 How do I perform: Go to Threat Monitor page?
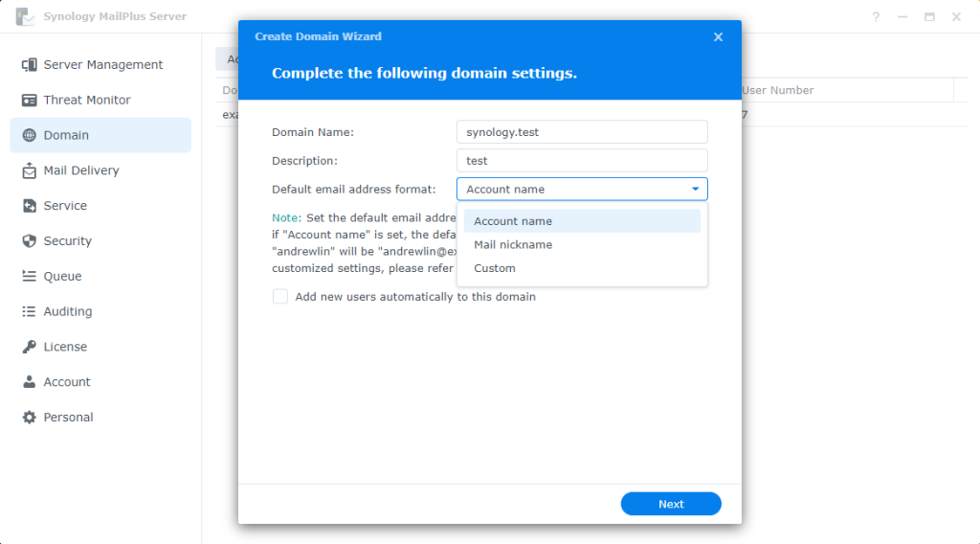(100, 100)
